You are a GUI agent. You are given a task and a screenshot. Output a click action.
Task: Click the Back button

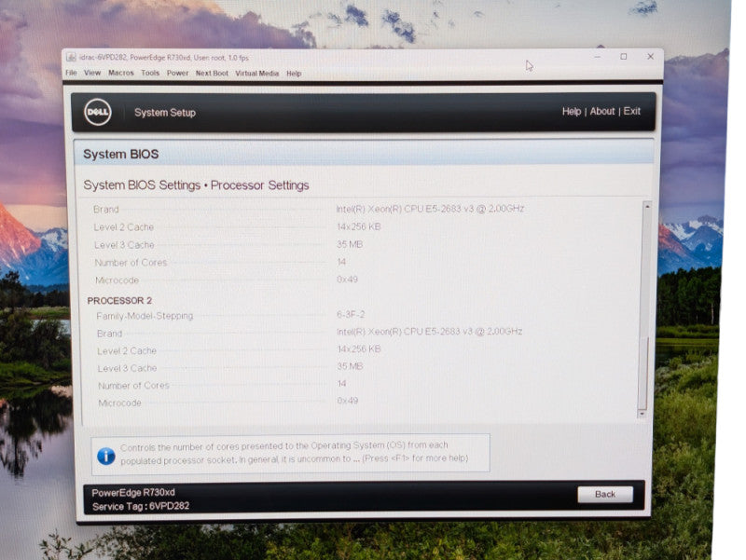pos(605,495)
